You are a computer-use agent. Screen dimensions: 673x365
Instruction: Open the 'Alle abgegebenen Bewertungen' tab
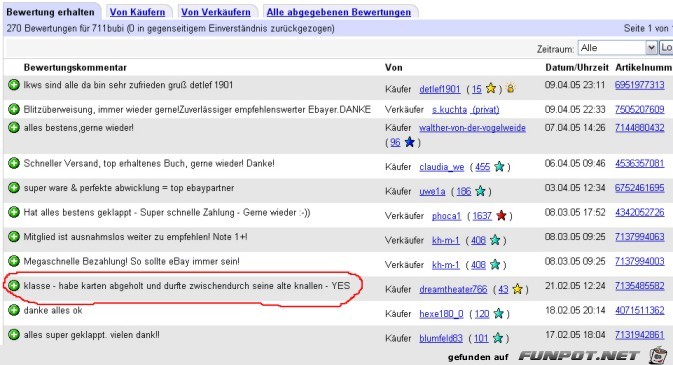(x=339, y=12)
